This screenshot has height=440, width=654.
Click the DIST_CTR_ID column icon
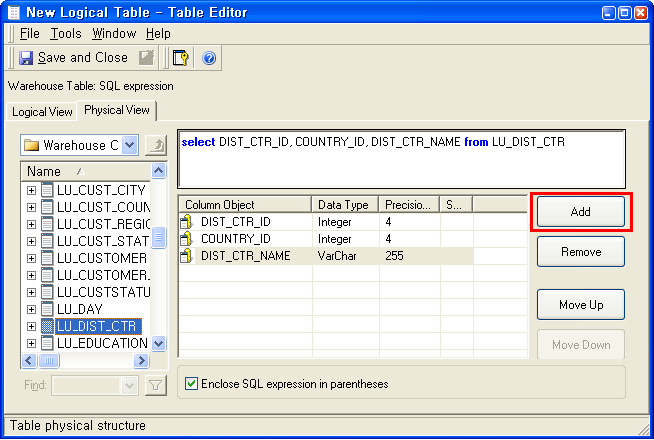pyautogui.click(x=186, y=222)
